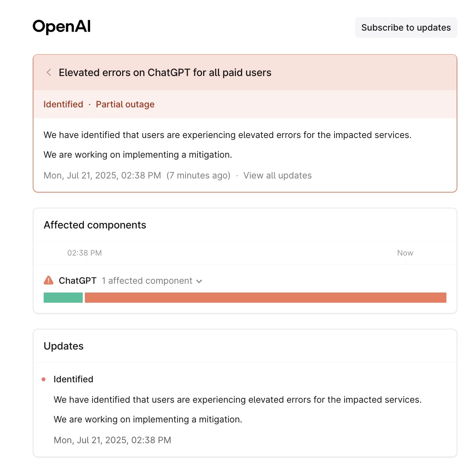
Task: Click the 'Identified' status in the incident banner
Action: point(63,105)
